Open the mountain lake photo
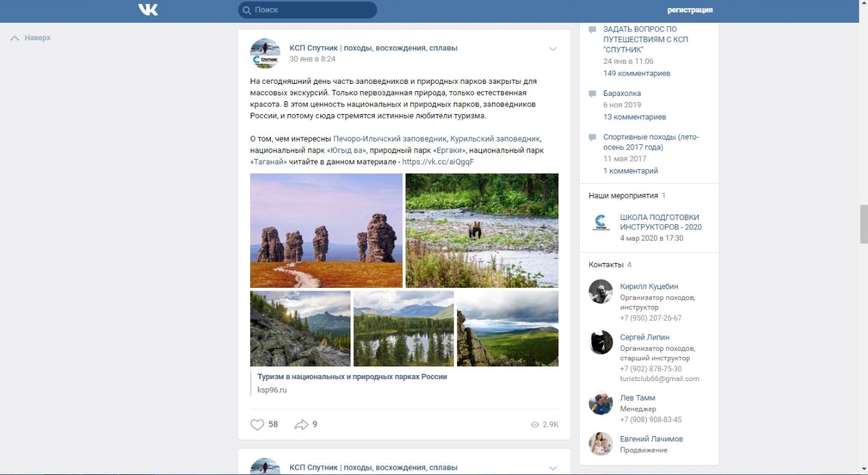Image resolution: width=868 pixels, height=475 pixels. coord(404,328)
